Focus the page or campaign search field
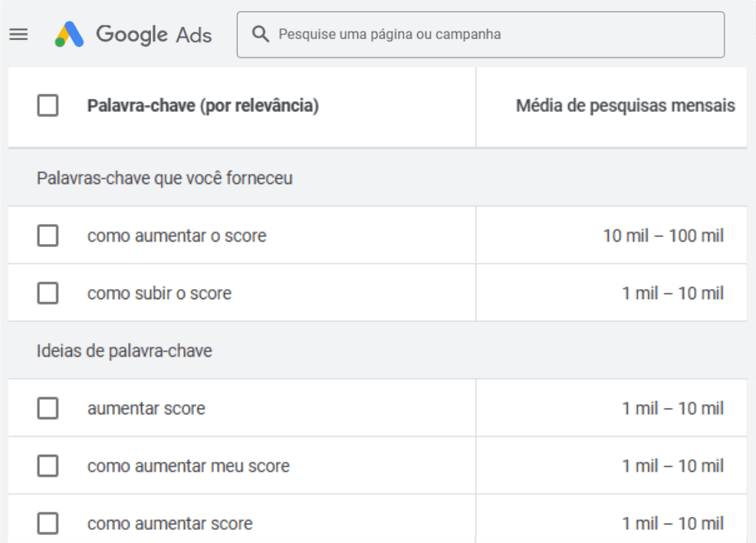 coord(491,35)
